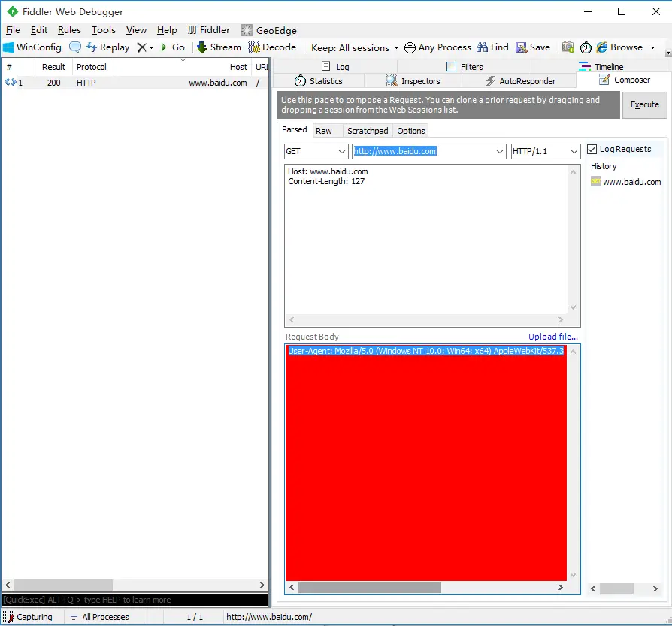Open the HTTP/1.1 version dropdown
The height and width of the screenshot is (626, 672).
point(545,151)
